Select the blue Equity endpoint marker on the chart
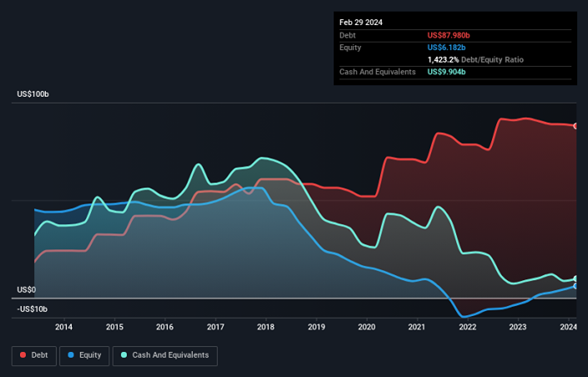Image resolution: width=588 pixels, height=377 pixels. (575, 286)
